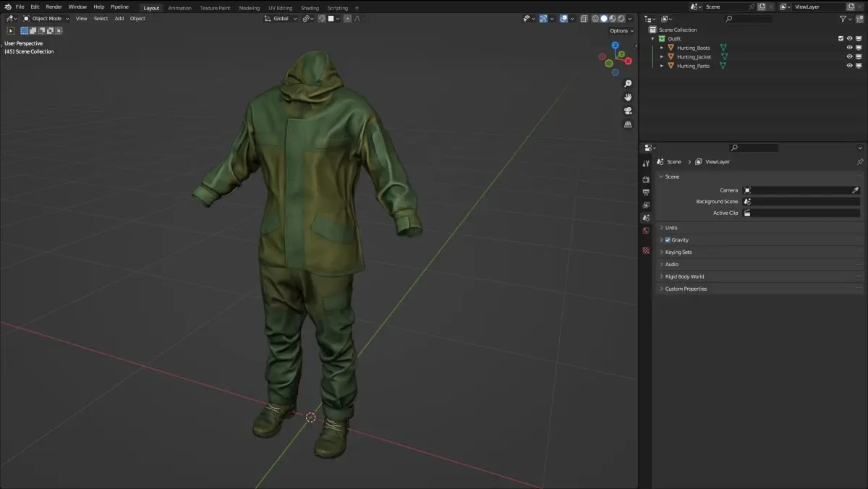Image resolution: width=868 pixels, height=489 pixels.
Task: Click the camera eyedropper icon
Action: click(x=855, y=190)
